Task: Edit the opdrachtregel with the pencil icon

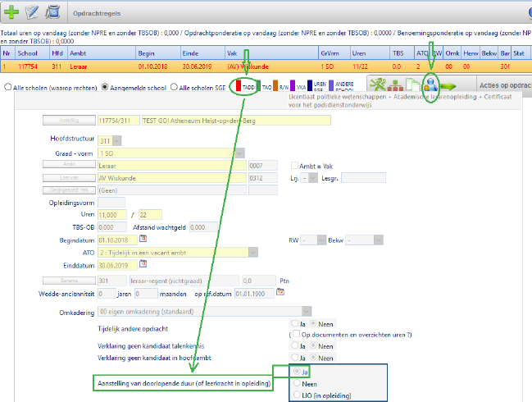Action: click(32, 11)
